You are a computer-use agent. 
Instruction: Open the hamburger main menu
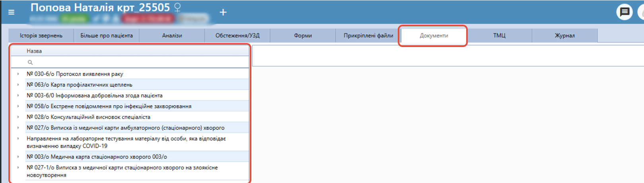(x=11, y=12)
